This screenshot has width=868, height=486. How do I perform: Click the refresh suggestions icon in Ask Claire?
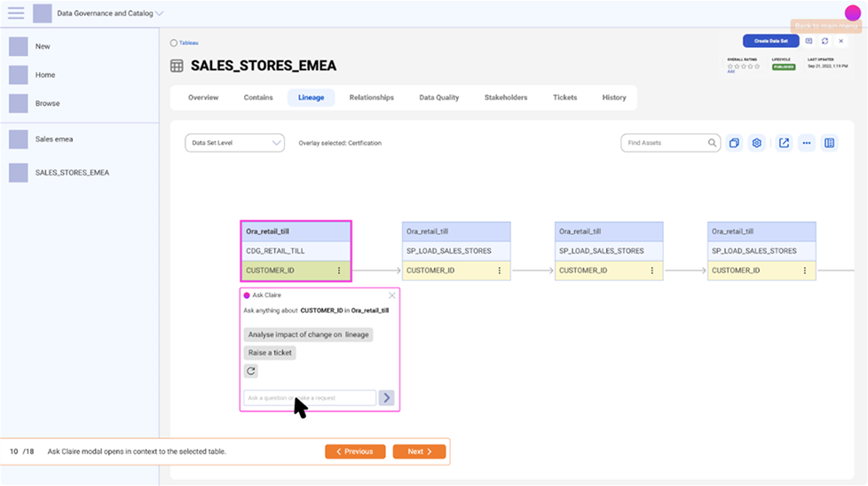point(251,371)
